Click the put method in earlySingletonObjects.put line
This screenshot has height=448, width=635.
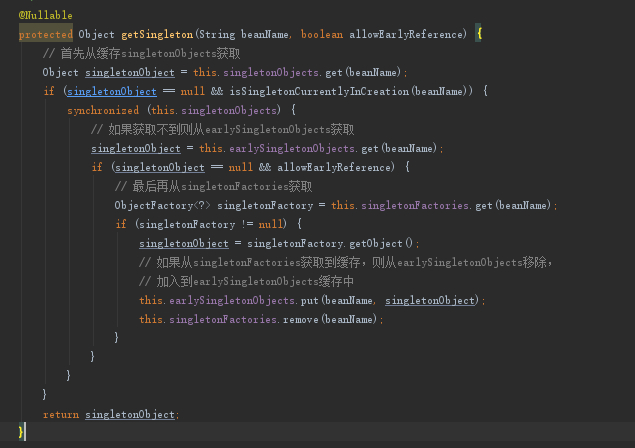[x=309, y=301]
